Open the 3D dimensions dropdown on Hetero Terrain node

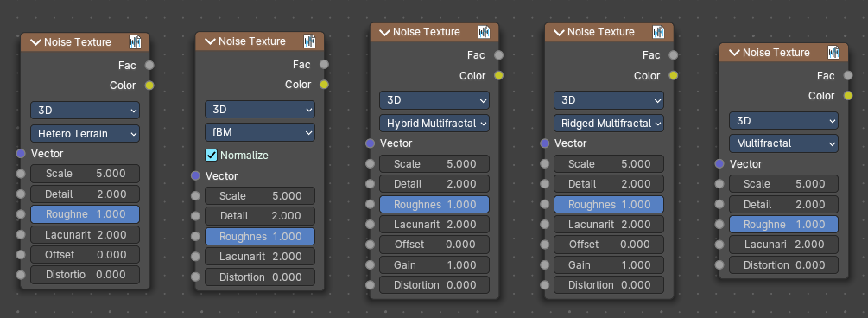[x=86, y=111]
